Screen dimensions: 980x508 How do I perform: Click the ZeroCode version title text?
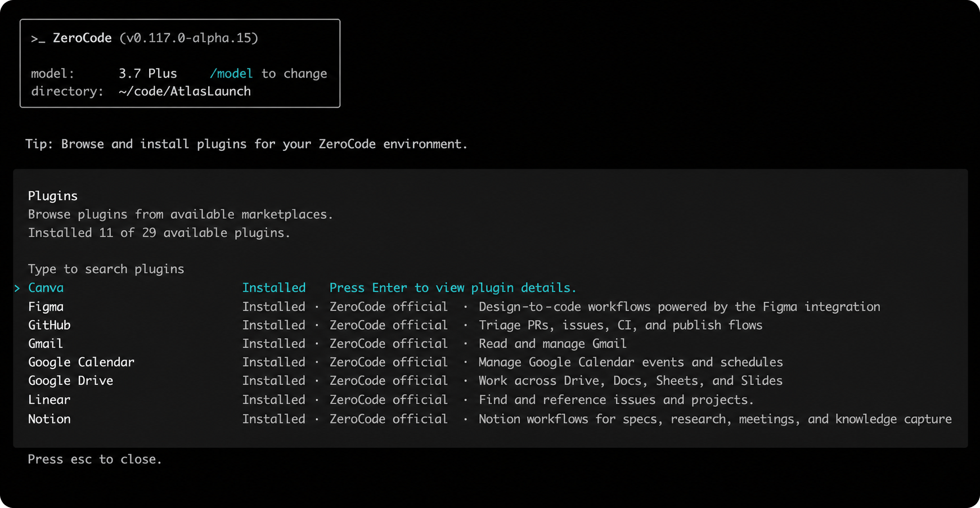tap(155, 38)
